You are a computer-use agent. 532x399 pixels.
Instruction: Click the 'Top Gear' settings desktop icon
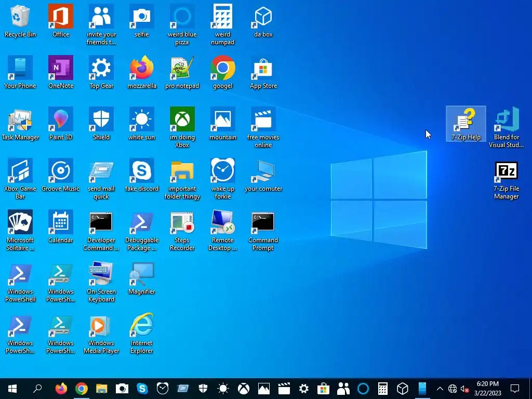coord(101,73)
